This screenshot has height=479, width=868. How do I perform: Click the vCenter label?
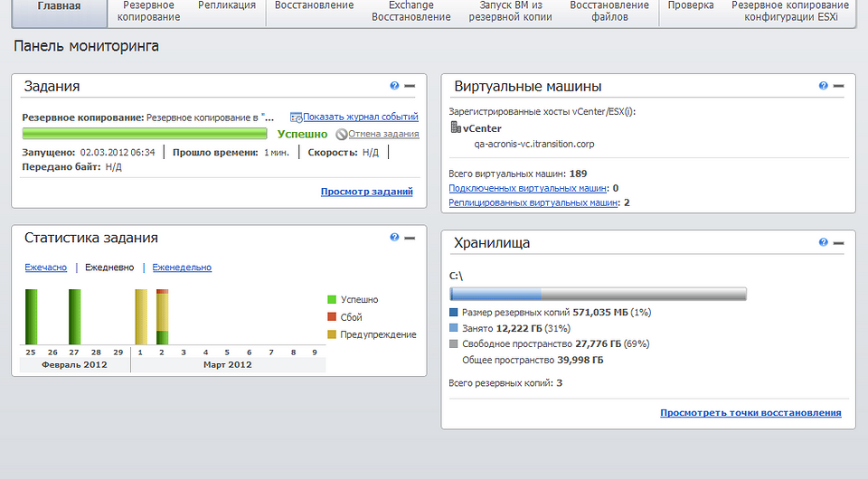tap(482, 128)
